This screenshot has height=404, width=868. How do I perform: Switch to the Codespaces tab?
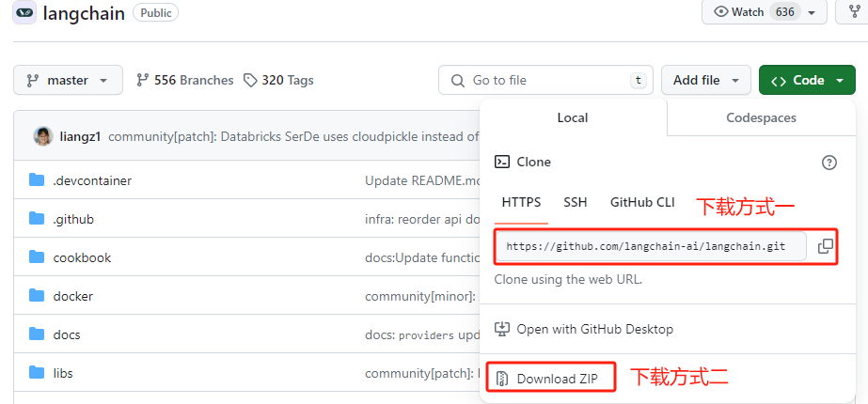click(761, 118)
